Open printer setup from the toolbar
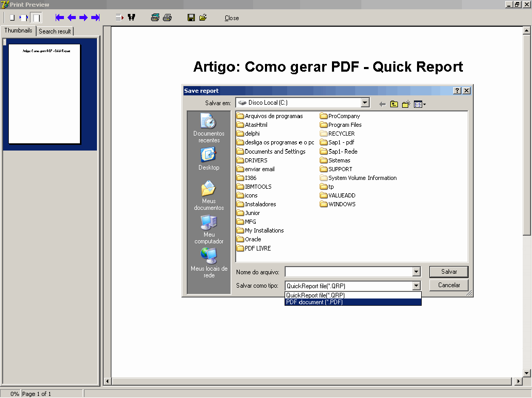 (x=155, y=18)
